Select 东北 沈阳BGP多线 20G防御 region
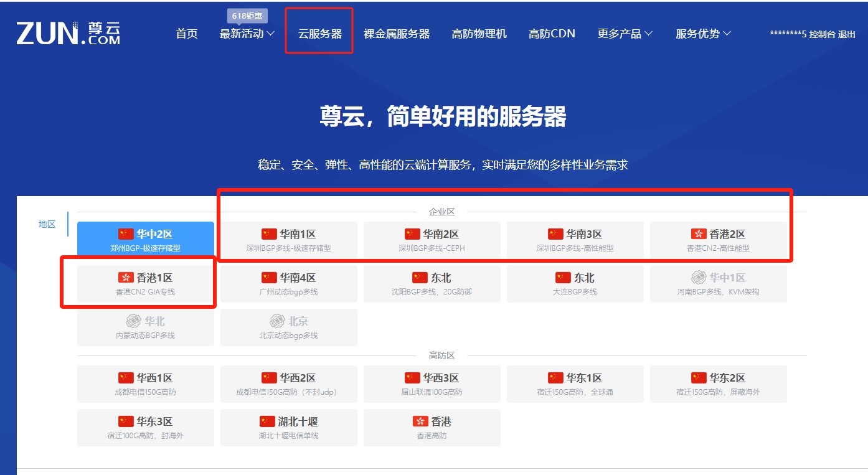This screenshot has height=475, width=868. click(432, 284)
